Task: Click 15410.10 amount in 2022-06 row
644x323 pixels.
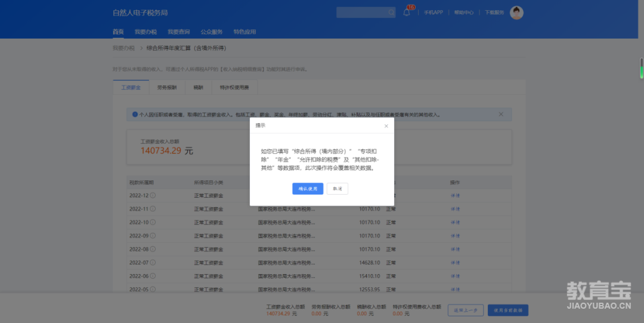Action: (x=370, y=276)
